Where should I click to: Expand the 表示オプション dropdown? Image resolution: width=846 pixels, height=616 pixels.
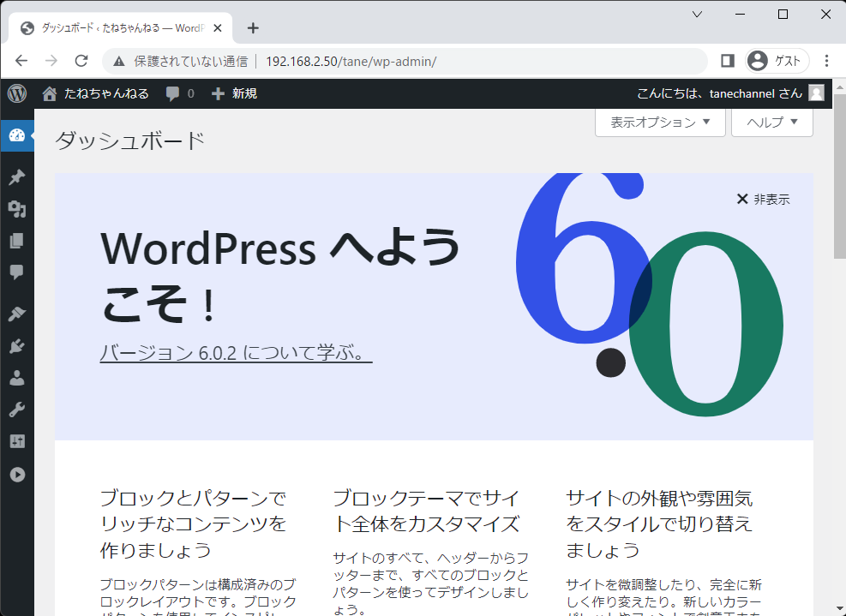click(660, 123)
